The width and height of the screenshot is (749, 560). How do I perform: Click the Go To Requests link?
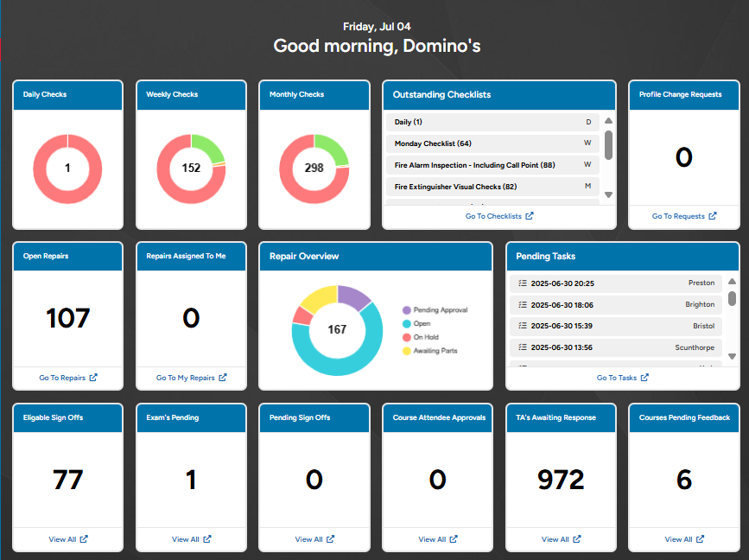tap(684, 216)
